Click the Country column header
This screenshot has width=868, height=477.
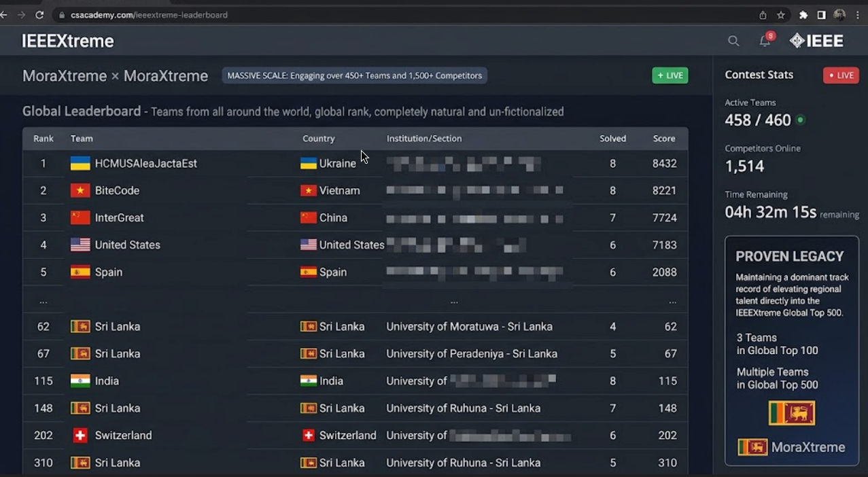click(x=319, y=139)
